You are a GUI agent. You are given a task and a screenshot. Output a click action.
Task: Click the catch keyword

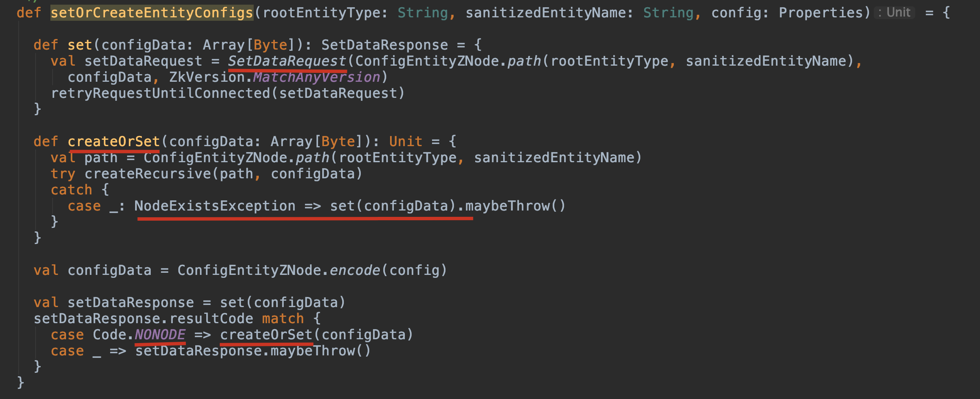71,190
